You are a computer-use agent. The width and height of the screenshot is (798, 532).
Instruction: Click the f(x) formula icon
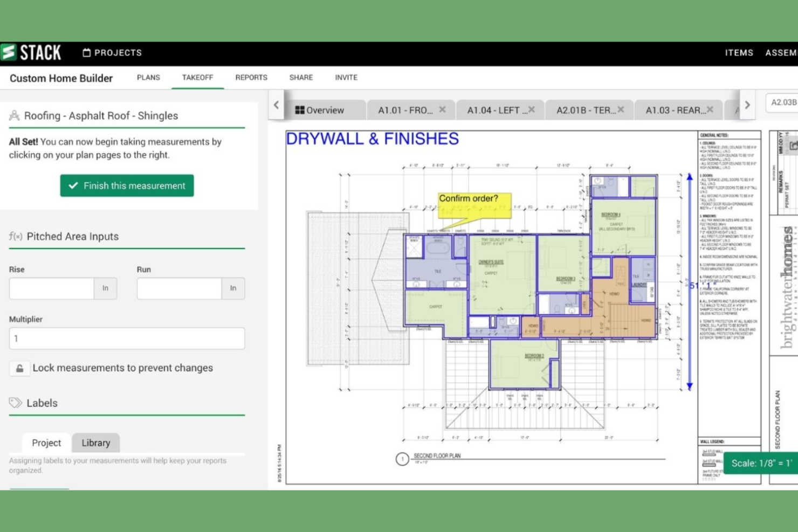16,236
